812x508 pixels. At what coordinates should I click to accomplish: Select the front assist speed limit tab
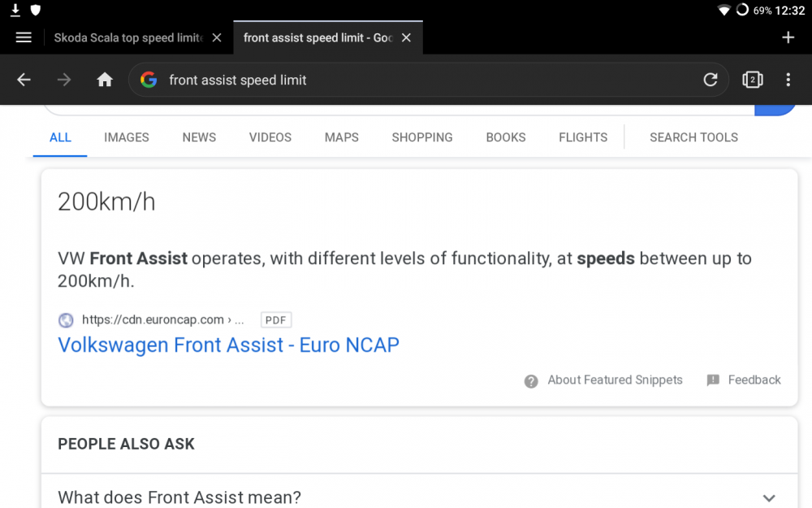click(x=318, y=38)
